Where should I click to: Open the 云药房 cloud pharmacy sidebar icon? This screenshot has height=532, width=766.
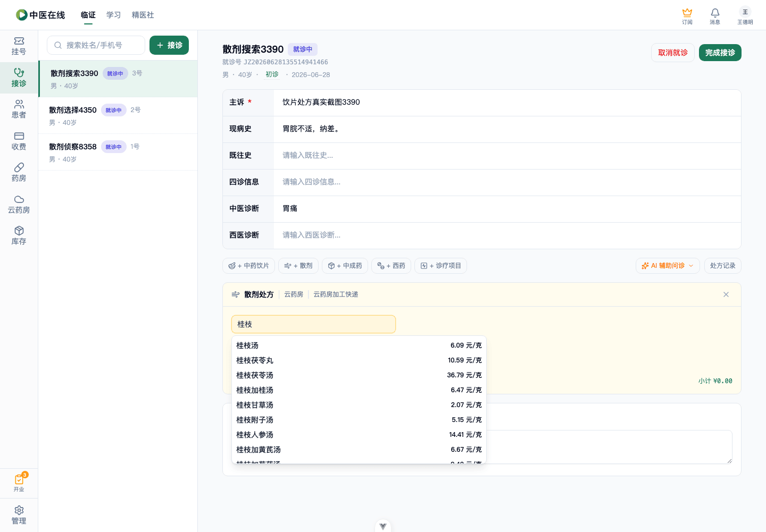pyautogui.click(x=19, y=205)
